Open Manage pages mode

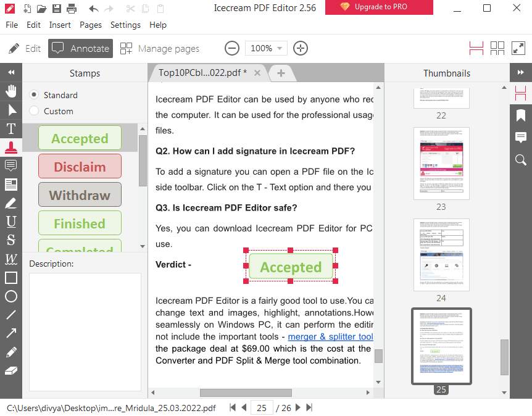point(160,49)
